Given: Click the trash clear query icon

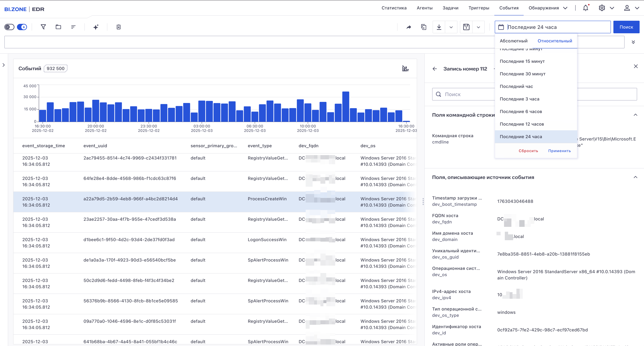Looking at the screenshot, I should click(118, 27).
